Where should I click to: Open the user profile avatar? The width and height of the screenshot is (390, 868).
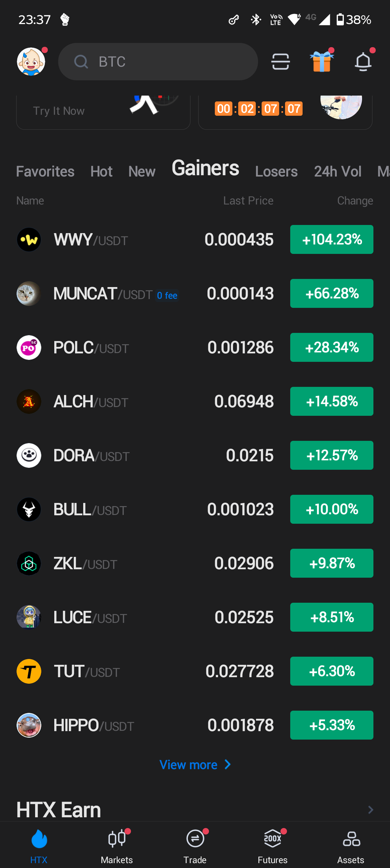(x=31, y=62)
